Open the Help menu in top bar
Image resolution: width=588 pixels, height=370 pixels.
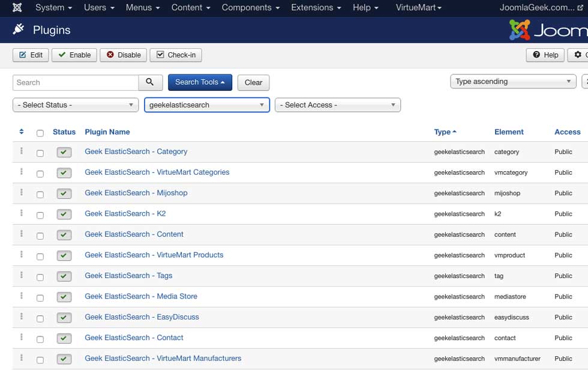pos(365,7)
